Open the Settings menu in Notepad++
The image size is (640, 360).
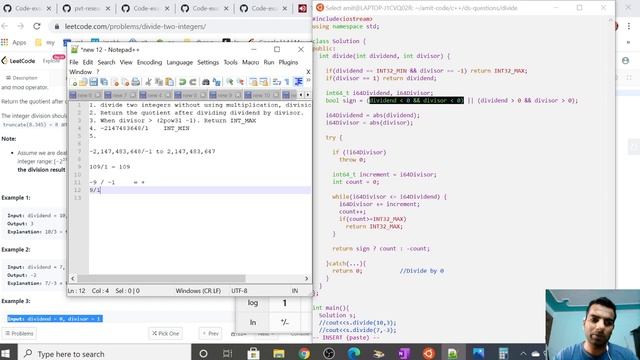tap(208, 62)
